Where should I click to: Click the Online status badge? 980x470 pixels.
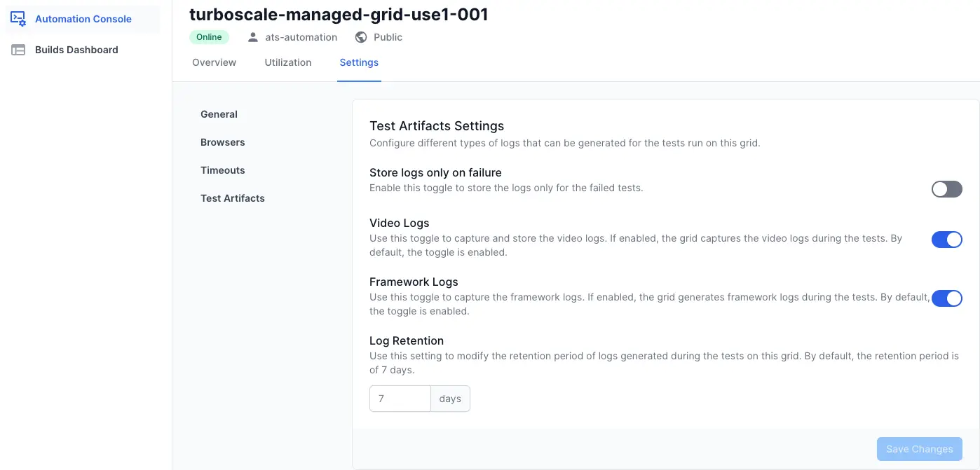pyautogui.click(x=209, y=37)
